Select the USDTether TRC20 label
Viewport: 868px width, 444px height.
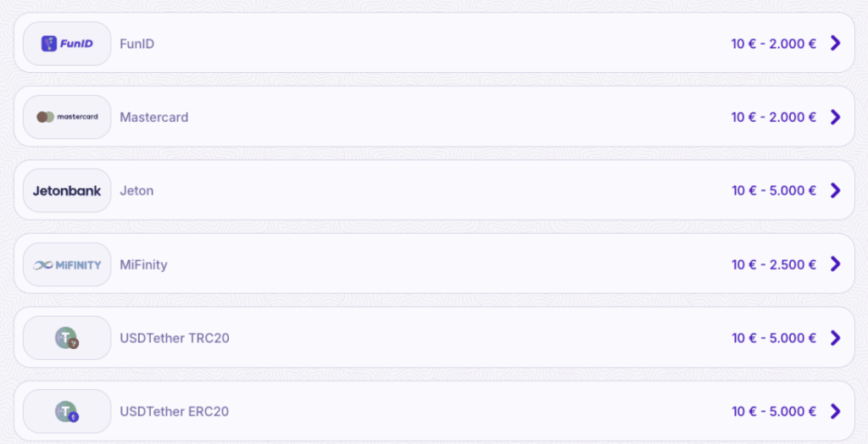point(175,338)
